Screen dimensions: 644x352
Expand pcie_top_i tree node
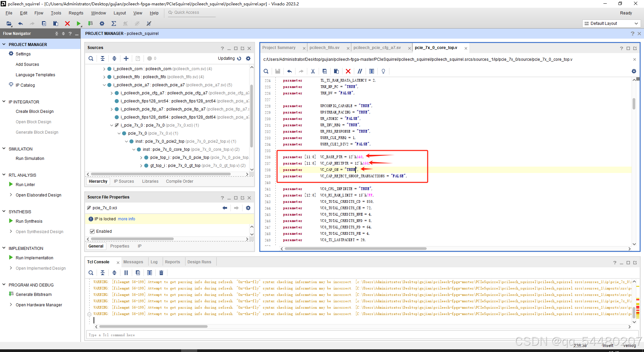point(141,158)
